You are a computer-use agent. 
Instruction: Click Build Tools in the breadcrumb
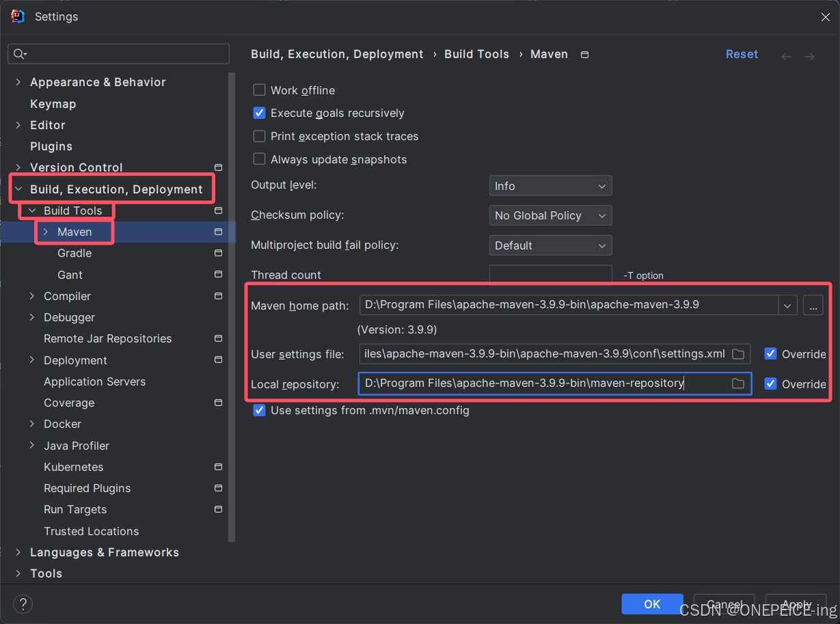pyautogui.click(x=476, y=54)
